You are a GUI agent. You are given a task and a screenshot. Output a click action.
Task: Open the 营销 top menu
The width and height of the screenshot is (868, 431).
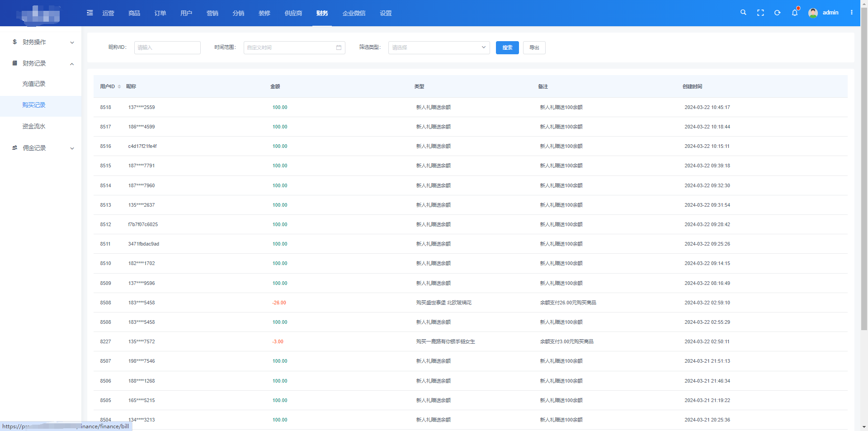pyautogui.click(x=212, y=13)
